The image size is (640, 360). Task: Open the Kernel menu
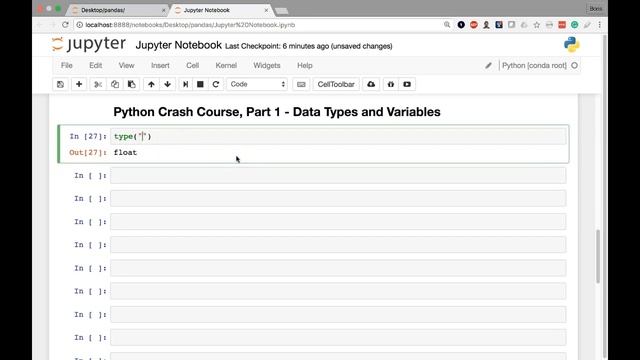tap(226, 65)
